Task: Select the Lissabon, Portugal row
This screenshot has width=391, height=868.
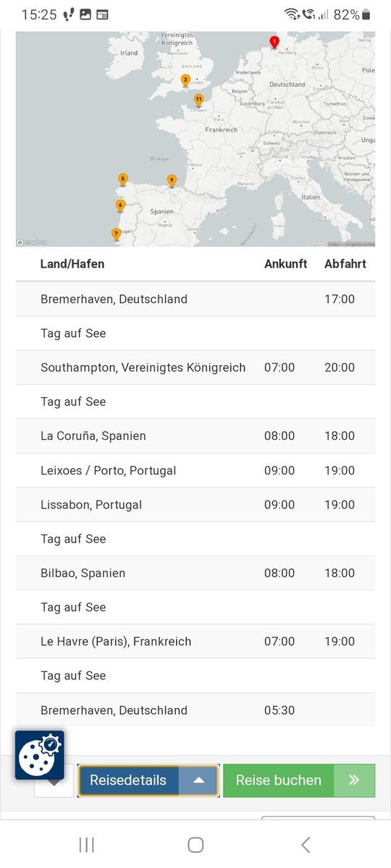Action: 195,505
